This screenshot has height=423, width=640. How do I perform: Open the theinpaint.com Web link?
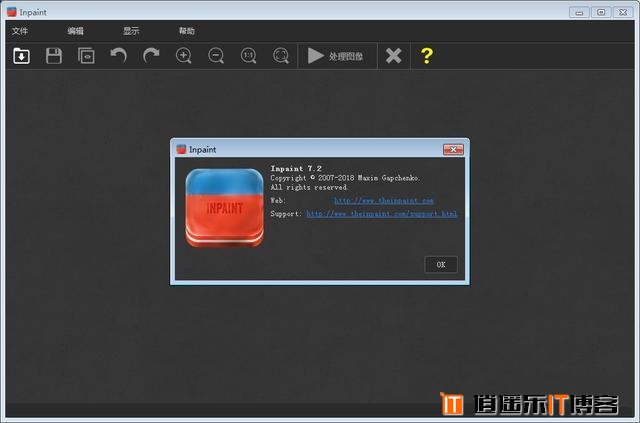384,200
